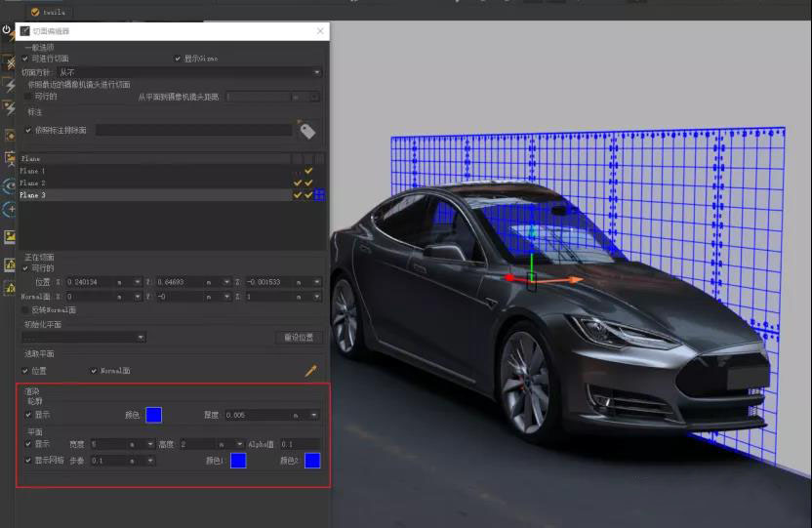Close the 切面编辑器 dialog

tap(321, 31)
